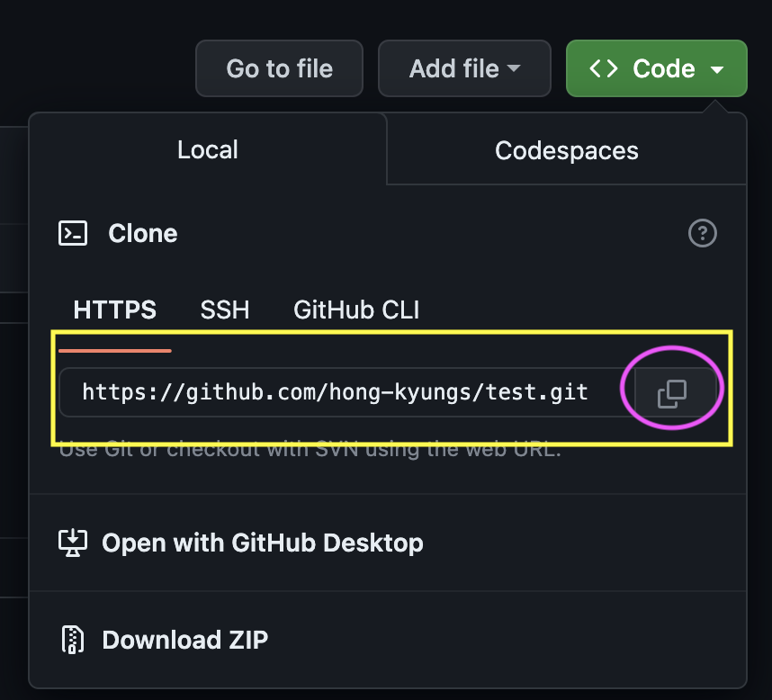Click the repository URL text field
Viewport: 772px width, 700px height.
tap(335, 392)
